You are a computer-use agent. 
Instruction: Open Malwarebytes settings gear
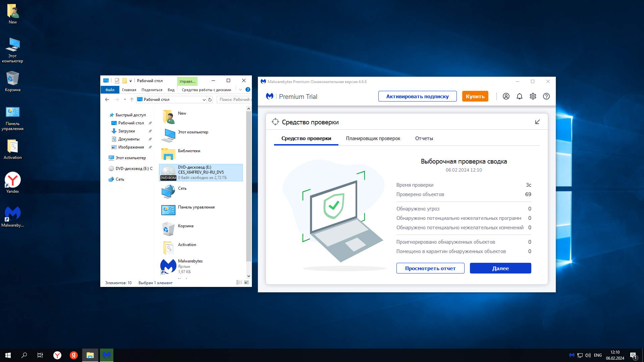533,97
